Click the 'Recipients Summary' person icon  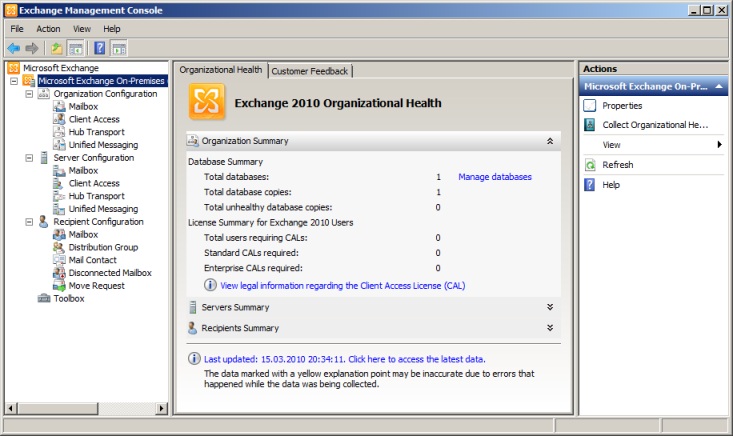pyautogui.click(x=192, y=328)
